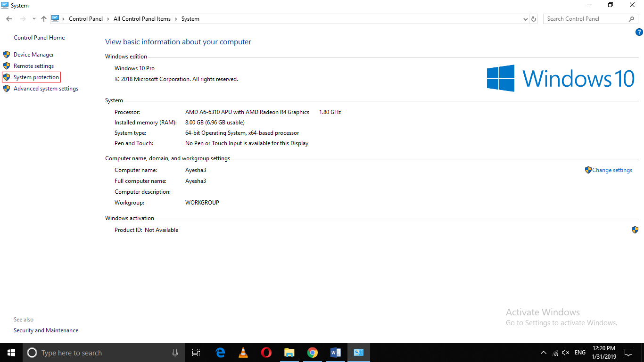
Task: Click the Change settings link
Action: point(612,170)
